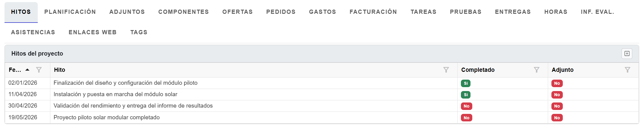The width and height of the screenshot is (644, 128).
Task: Select row Instalación y puesta en marcha
Action: point(115,94)
